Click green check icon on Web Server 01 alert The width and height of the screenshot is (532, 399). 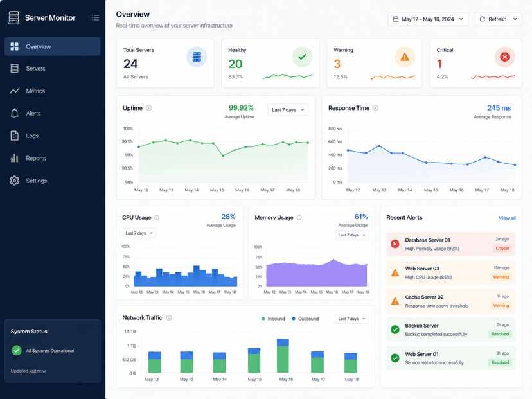click(395, 358)
